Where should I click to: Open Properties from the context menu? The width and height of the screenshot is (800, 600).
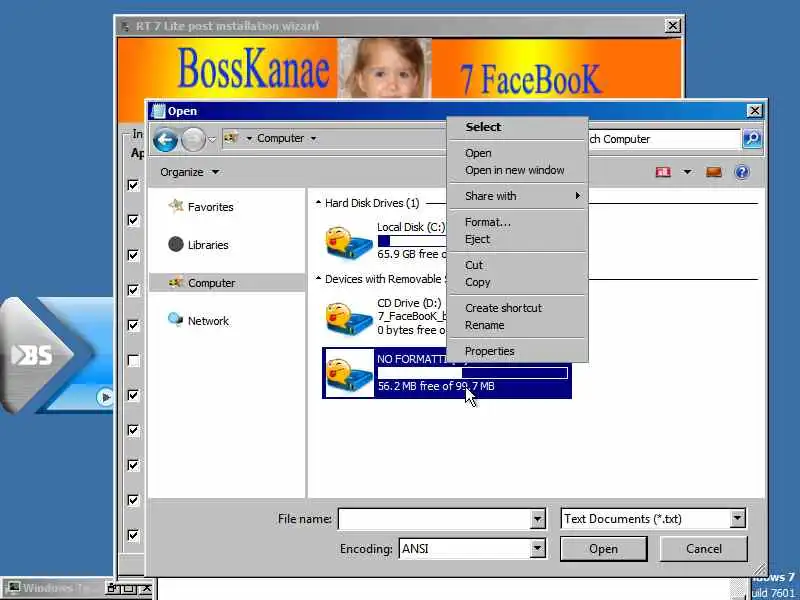517,351
